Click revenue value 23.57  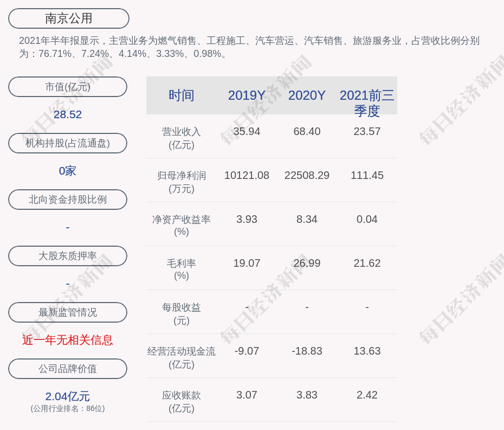pos(367,132)
